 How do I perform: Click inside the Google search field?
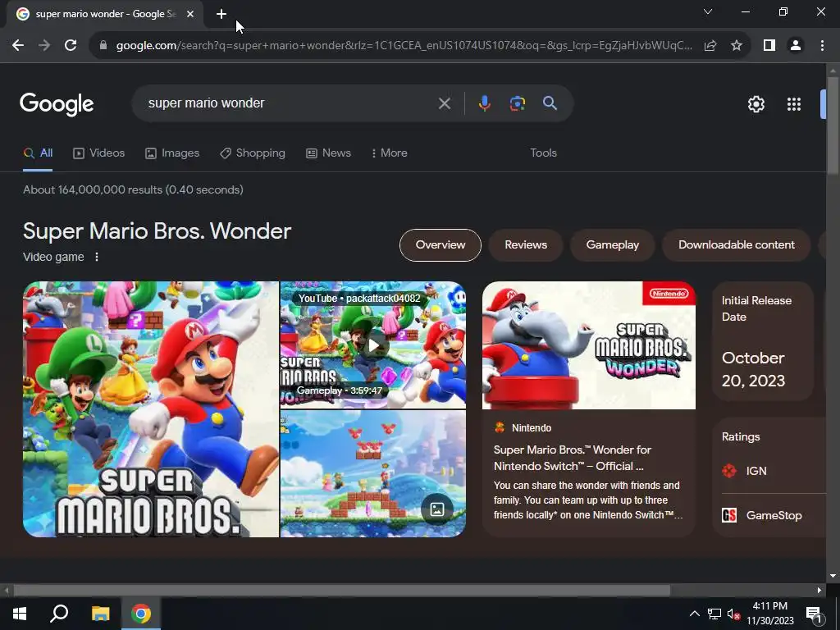[290, 103]
